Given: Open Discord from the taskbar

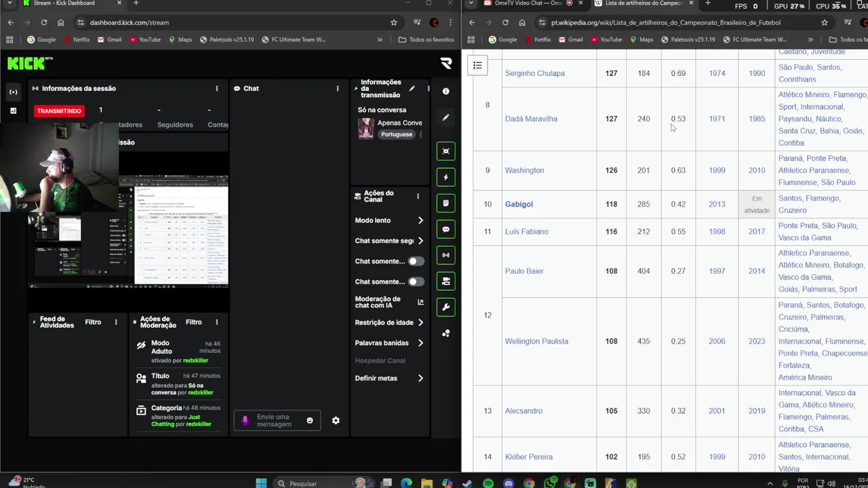Looking at the screenshot, I should point(509,483).
